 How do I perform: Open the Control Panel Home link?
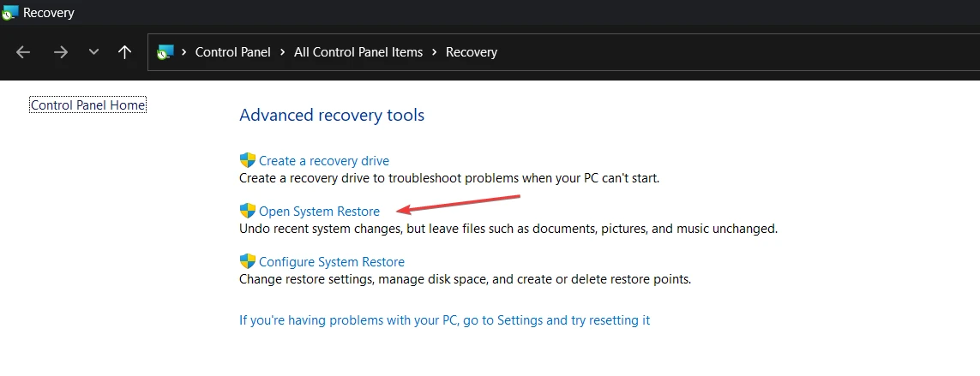tap(88, 105)
